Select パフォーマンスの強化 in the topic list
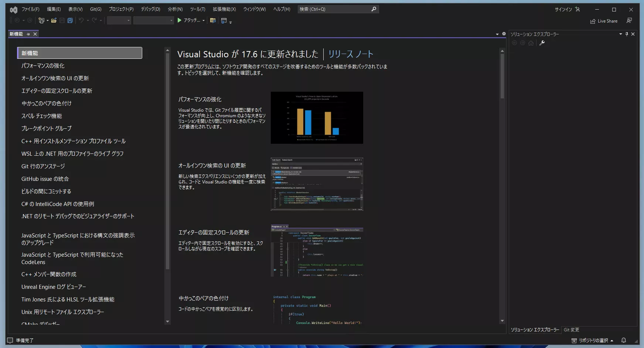The width and height of the screenshot is (644, 348). click(43, 66)
